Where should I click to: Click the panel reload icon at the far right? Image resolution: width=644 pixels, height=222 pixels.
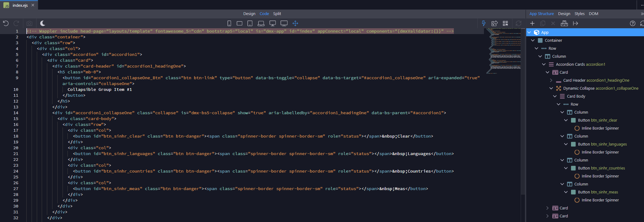tap(642, 23)
